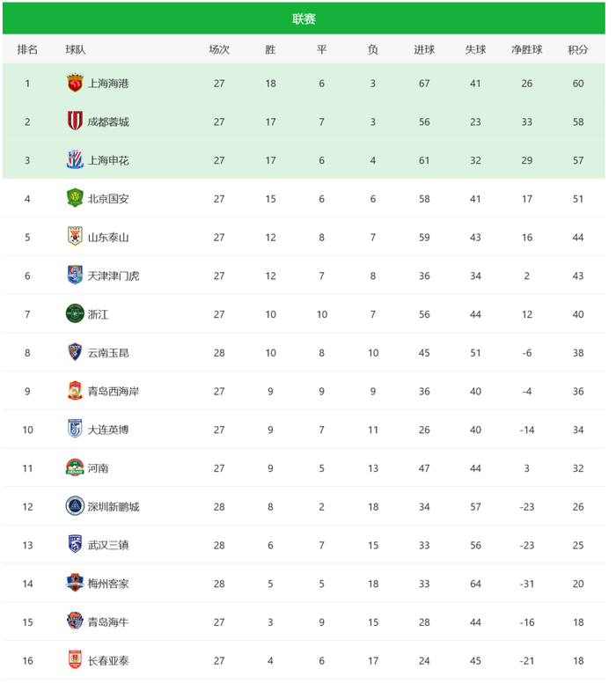
Task: Click the 上海海港 team logo icon
Action: [75, 84]
